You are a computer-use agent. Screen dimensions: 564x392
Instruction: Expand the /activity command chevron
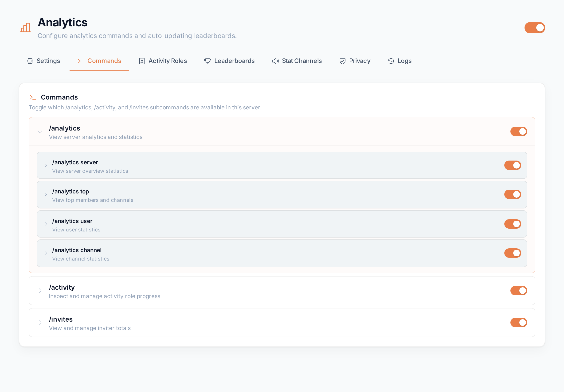(40, 291)
